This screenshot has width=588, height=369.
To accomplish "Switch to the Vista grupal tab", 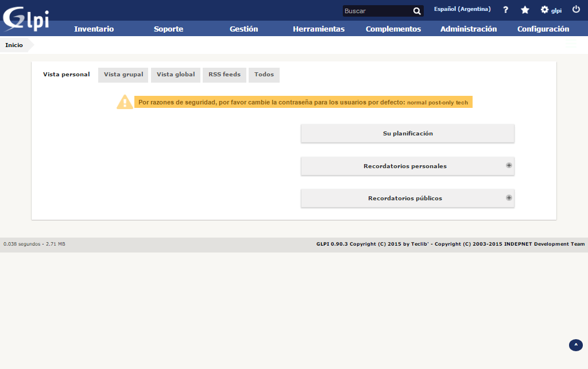I will point(123,75).
